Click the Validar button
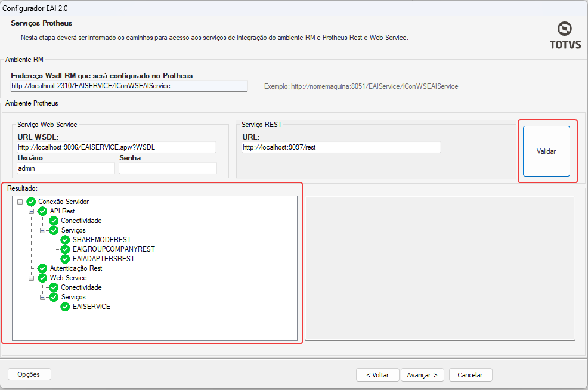Screen dimensions: 588x390 coord(546,151)
